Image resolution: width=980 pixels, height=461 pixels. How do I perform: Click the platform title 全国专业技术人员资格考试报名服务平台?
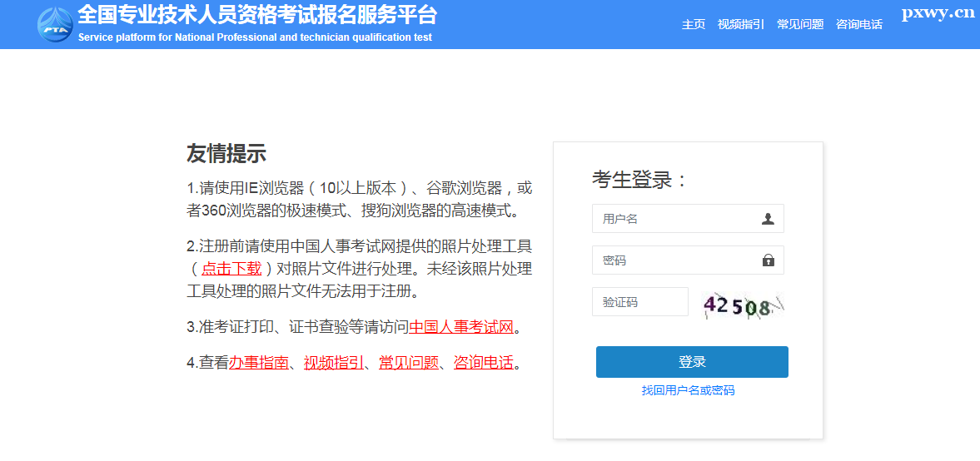coord(256,16)
